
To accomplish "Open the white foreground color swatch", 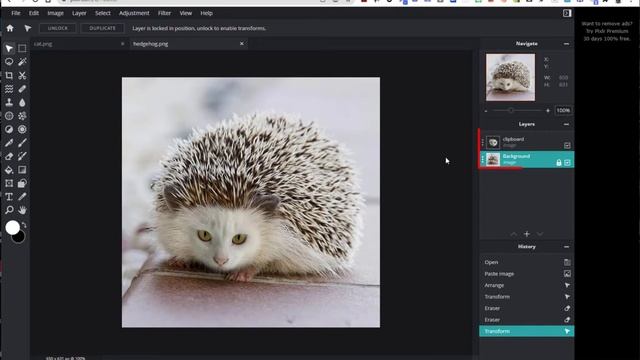I will [x=12, y=228].
